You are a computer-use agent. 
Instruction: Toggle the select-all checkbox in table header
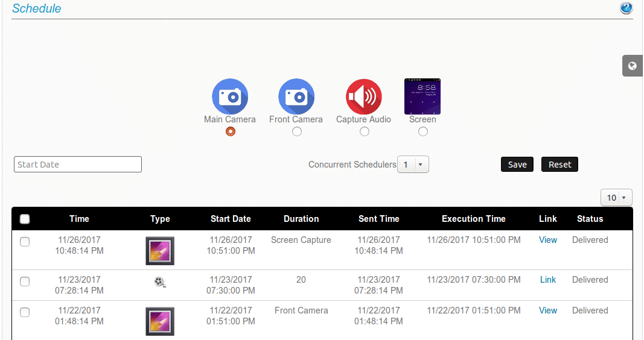click(x=25, y=219)
